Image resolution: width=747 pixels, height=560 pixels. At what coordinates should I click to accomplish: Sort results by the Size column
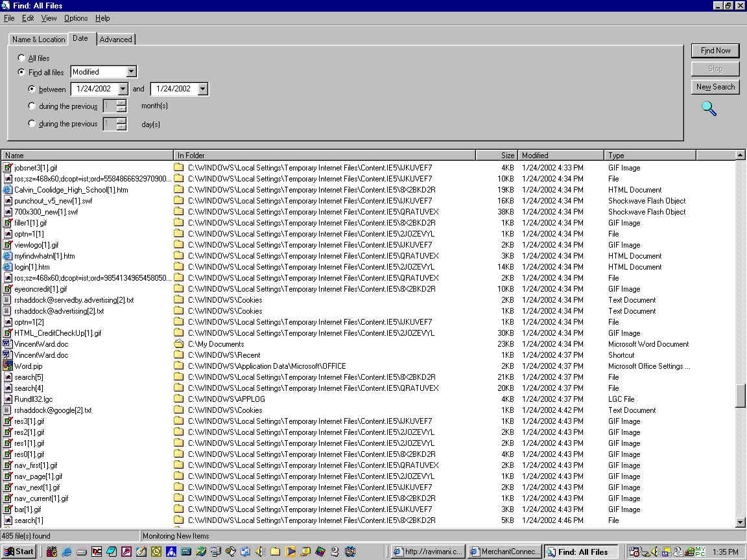pyautogui.click(x=497, y=156)
